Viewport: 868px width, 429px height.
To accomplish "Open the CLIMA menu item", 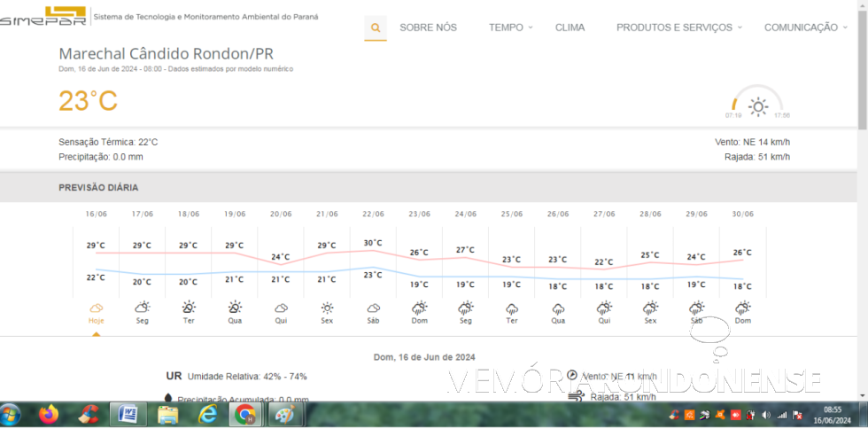I will click(x=570, y=27).
